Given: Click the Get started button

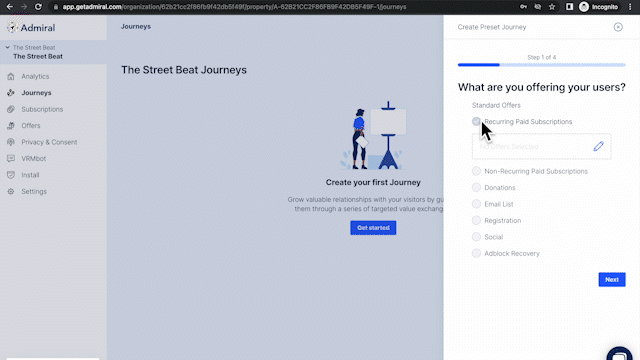Looking at the screenshot, I should [x=373, y=228].
